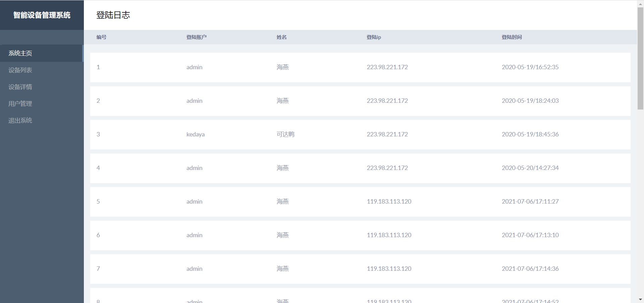Open the 系统主页 sidebar item
The width and height of the screenshot is (644, 303).
pyautogui.click(x=20, y=53)
